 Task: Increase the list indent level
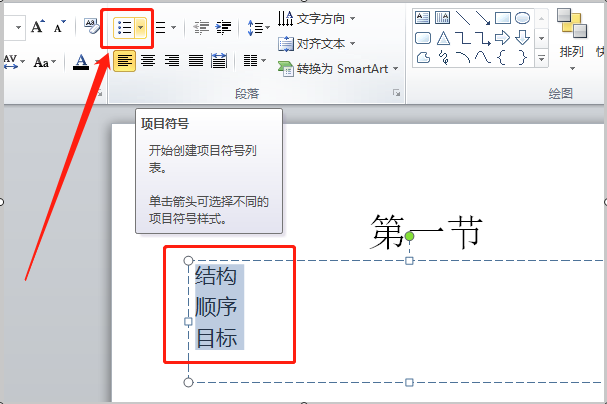point(223,27)
